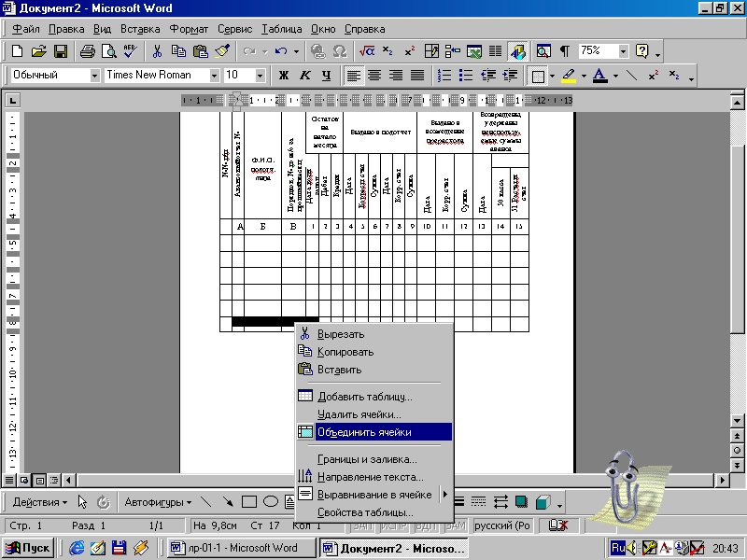Open the style dropdown Обычный

click(95, 76)
